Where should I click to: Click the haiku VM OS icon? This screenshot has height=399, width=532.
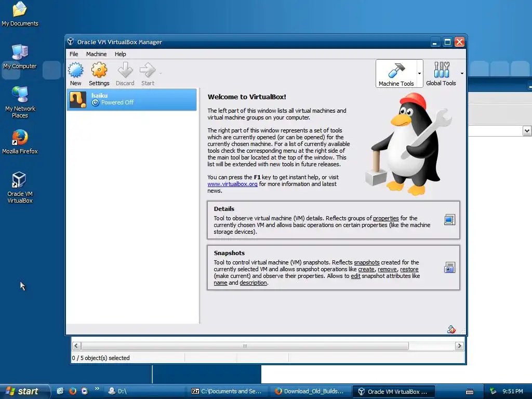pyautogui.click(x=78, y=99)
